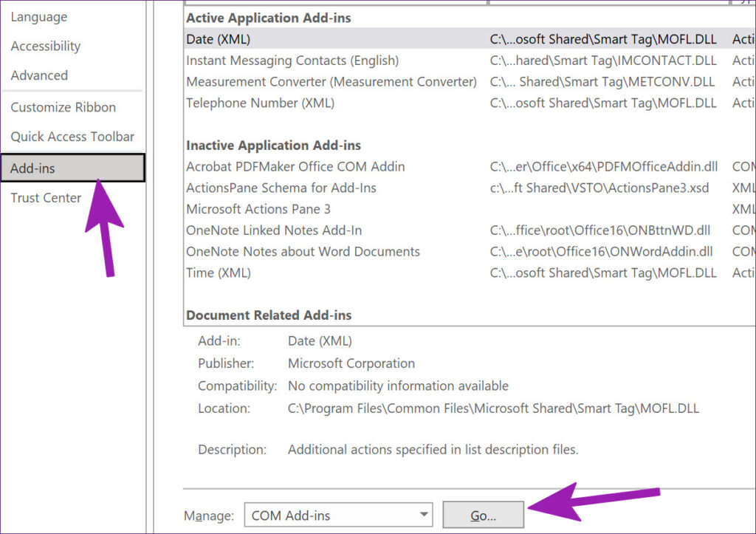Select the Add-ins category
The width and height of the screenshot is (756, 534).
(x=72, y=168)
